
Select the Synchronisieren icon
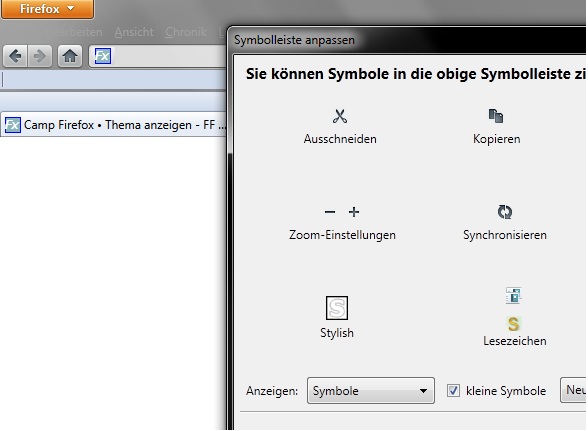505,212
